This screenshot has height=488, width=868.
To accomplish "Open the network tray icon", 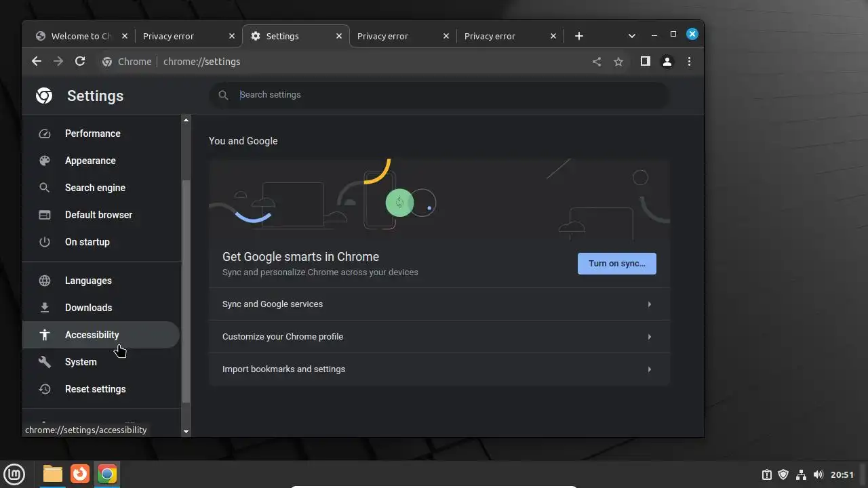I will point(801,474).
